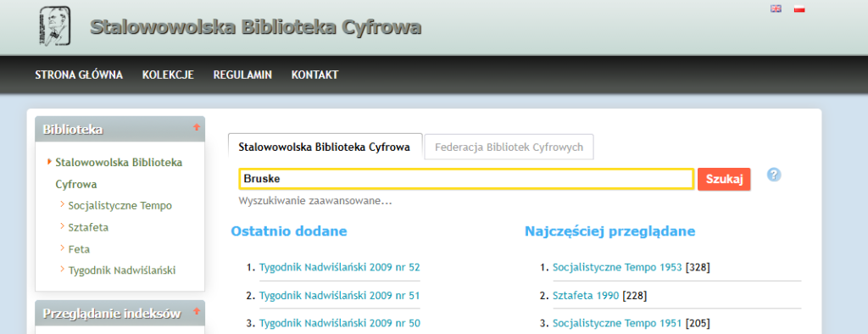Select Stalowowolska Biblioteka Cyfrowa in the sidebar tree

[x=119, y=173]
